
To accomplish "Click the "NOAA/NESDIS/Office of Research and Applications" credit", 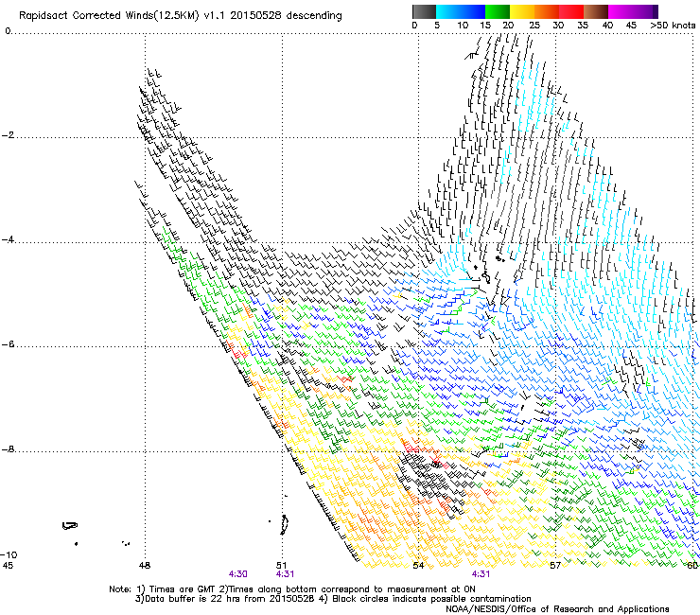I will click(x=557, y=609).
